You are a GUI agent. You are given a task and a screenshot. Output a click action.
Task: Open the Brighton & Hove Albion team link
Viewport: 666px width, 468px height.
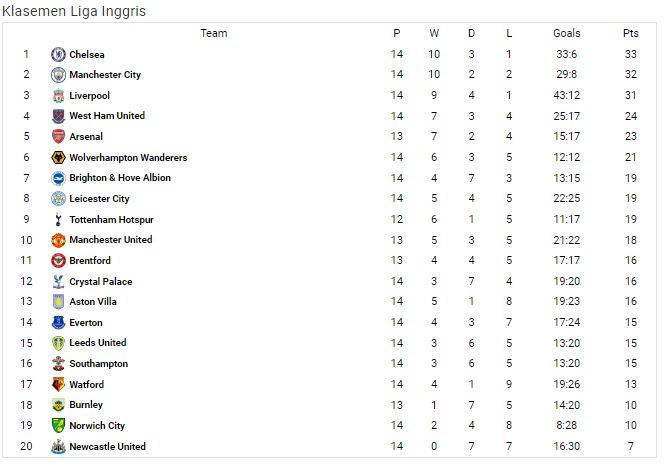pyautogui.click(x=120, y=178)
